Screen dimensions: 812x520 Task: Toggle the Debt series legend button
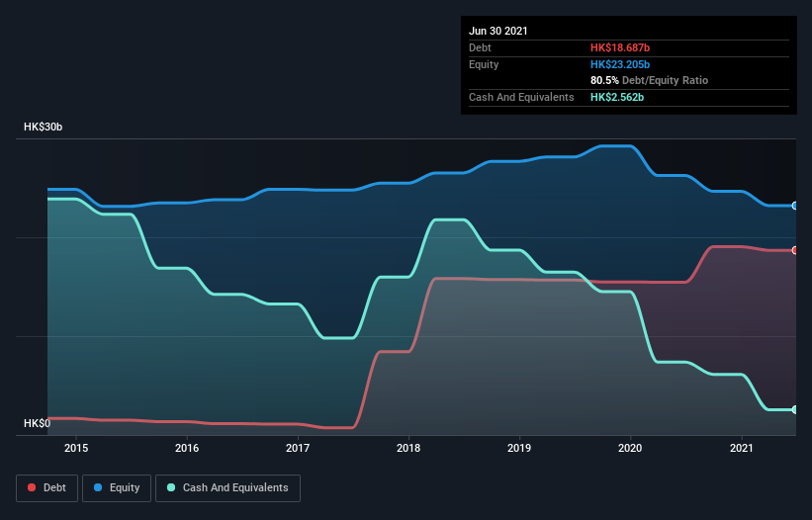point(46,488)
